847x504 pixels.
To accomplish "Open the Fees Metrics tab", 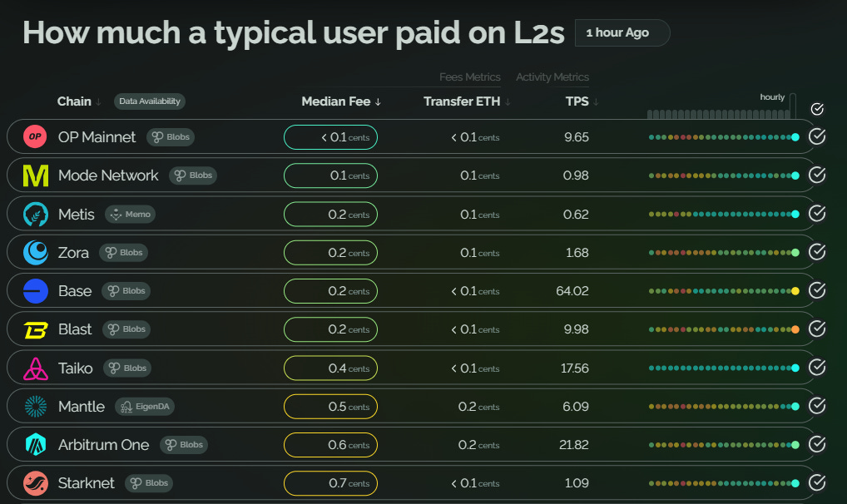I will (x=470, y=77).
